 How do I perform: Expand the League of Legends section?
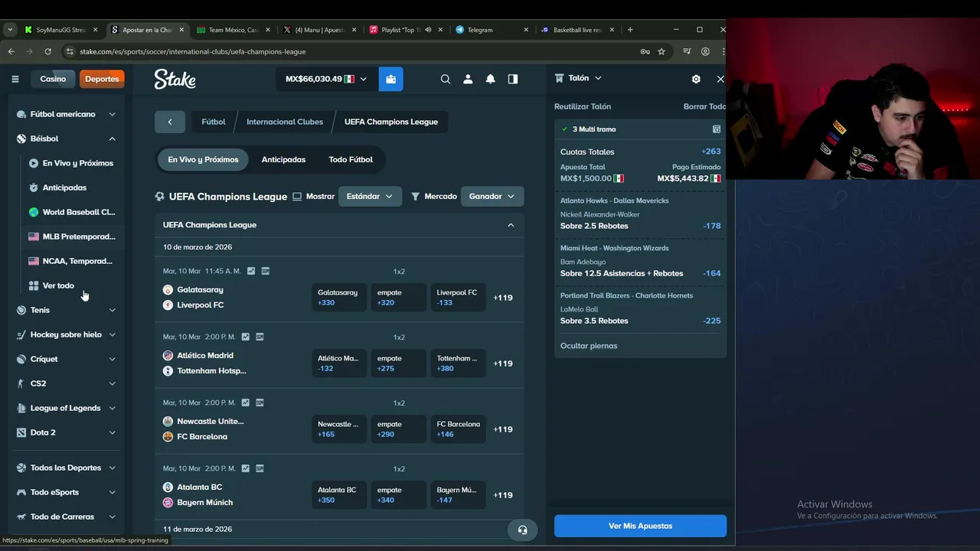pyautogui.click(x=112, y=408)
